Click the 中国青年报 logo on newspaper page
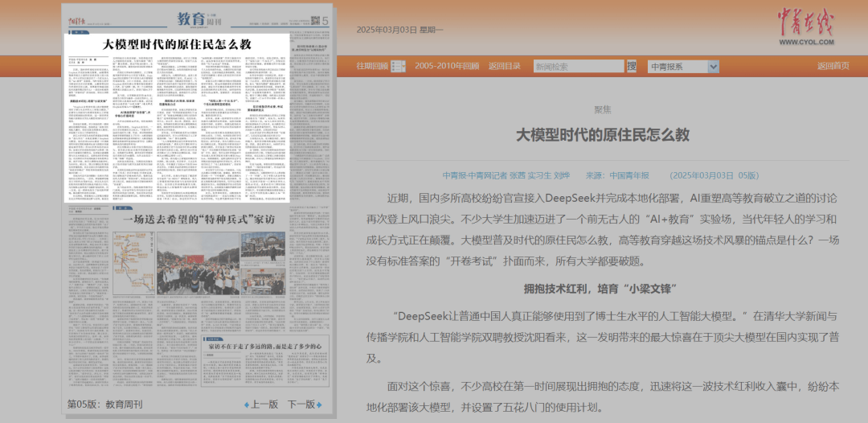The width and height of the screenshot is (868, 423). point(80,20)
